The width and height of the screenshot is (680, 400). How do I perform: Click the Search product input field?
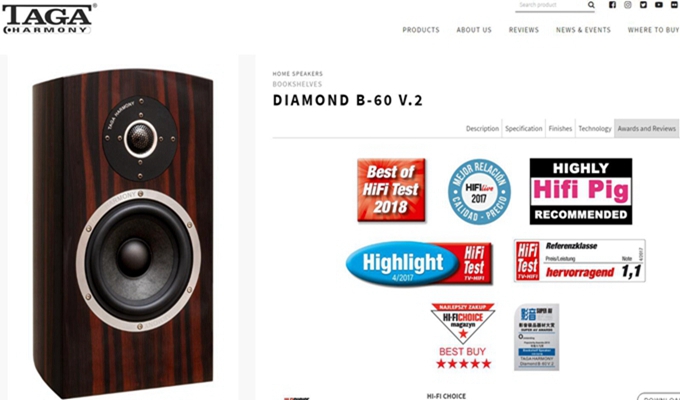pos(551,5)
